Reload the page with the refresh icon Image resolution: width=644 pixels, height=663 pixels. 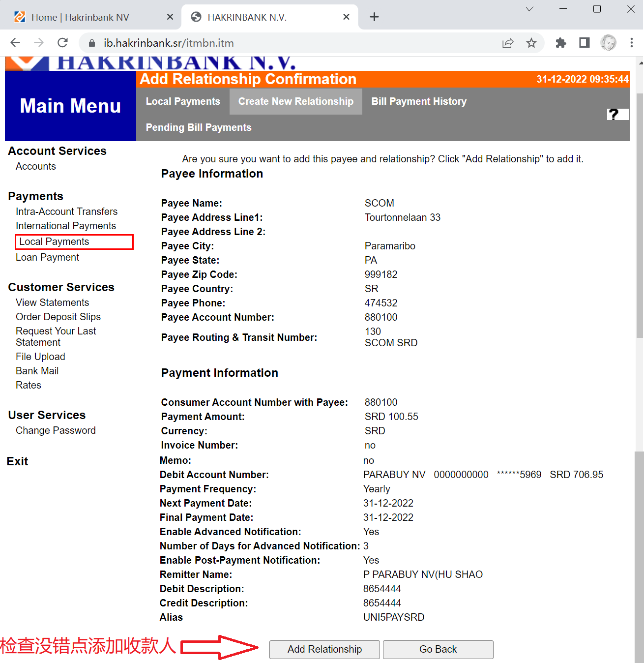pyautogui.click(x=62, y=43)
